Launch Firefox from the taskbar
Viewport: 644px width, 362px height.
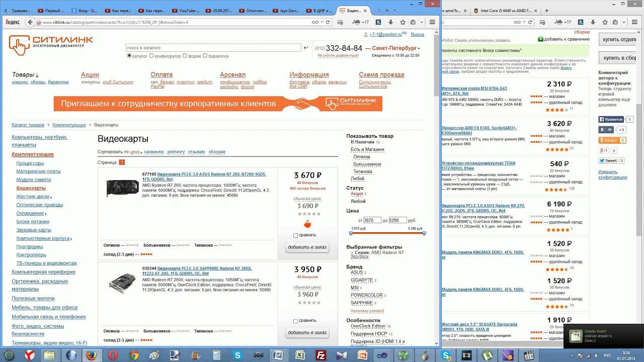click(x=91, y=355)
